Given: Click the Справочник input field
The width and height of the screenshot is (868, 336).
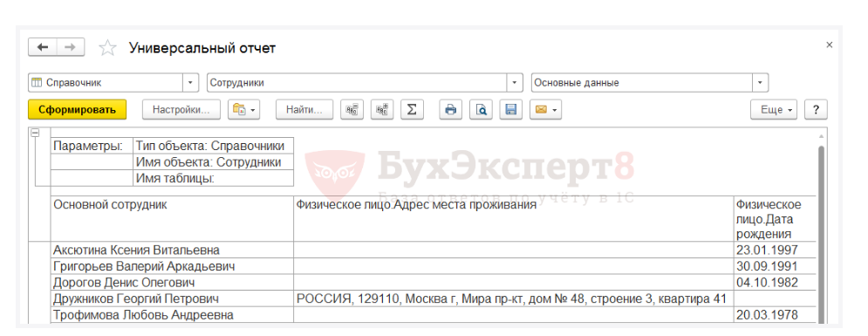Looking at the screenshot, I should [106, 83].
